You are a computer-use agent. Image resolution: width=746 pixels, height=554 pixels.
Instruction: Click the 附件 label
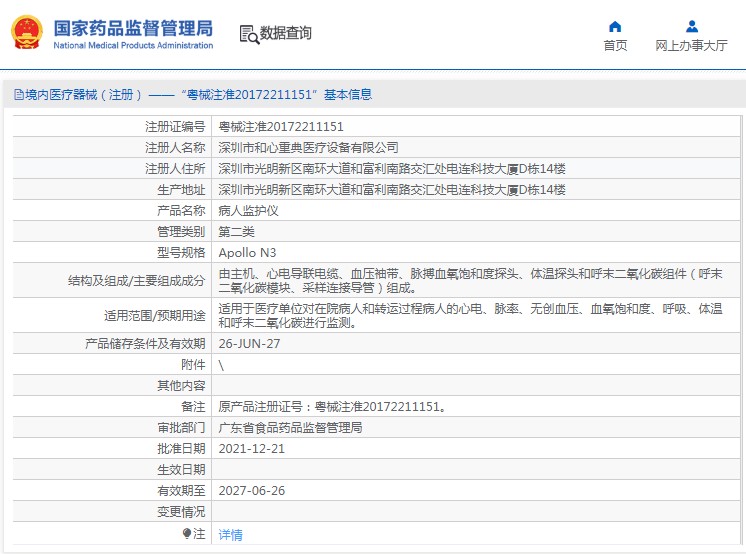tap(193, 365)
